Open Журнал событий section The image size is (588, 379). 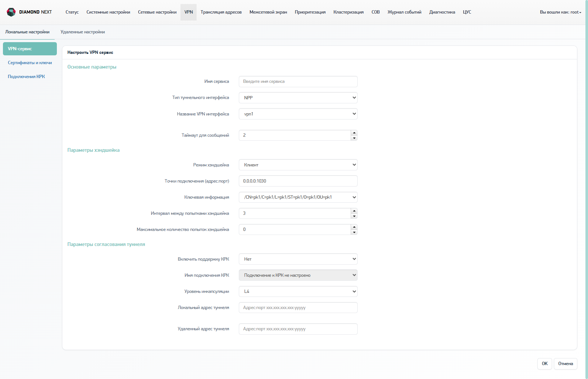pyautogui.click(x=405, y=12)
